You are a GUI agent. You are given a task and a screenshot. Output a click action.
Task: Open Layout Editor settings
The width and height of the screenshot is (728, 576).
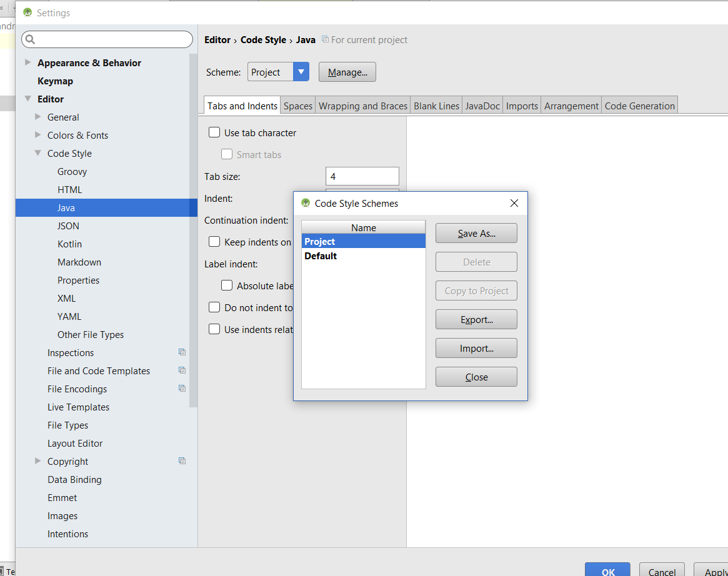75,443
